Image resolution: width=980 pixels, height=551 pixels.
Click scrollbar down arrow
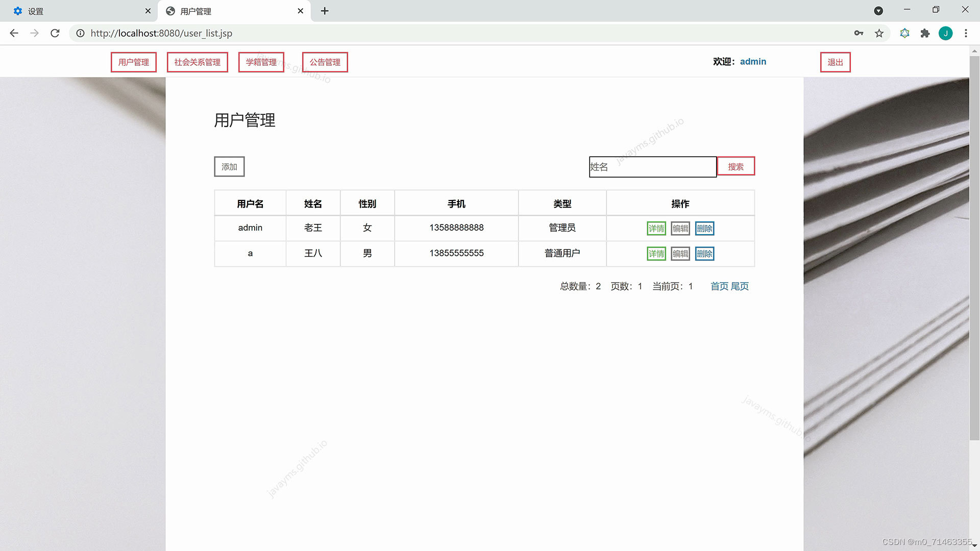click(x=974, y=546)
